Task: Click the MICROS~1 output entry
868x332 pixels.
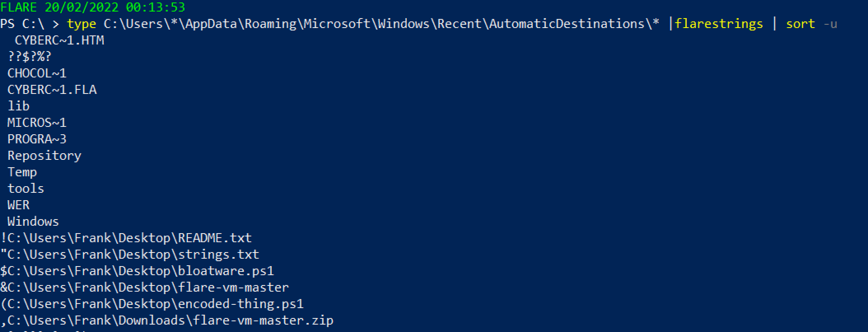Action: 37,123
